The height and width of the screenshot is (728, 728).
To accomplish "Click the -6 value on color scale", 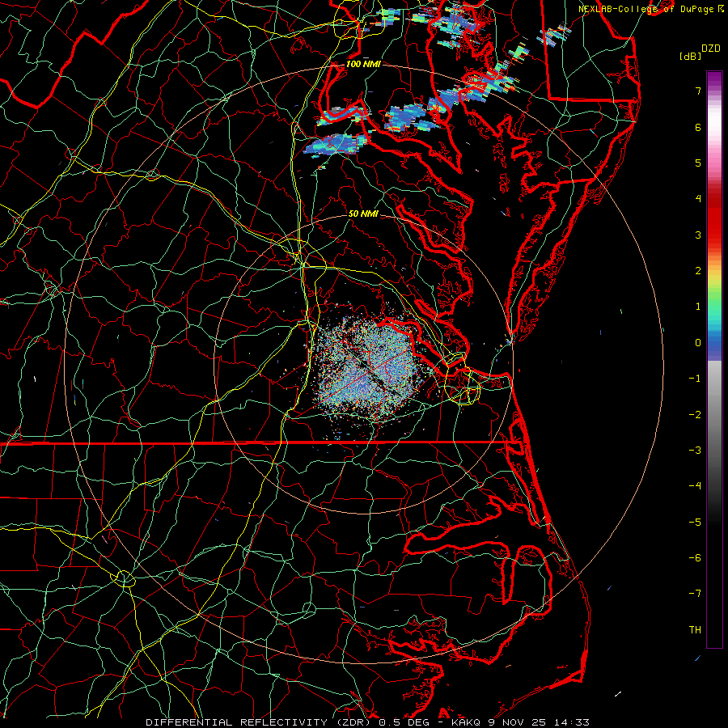I will pyautogui.click(x=695, y=558).
